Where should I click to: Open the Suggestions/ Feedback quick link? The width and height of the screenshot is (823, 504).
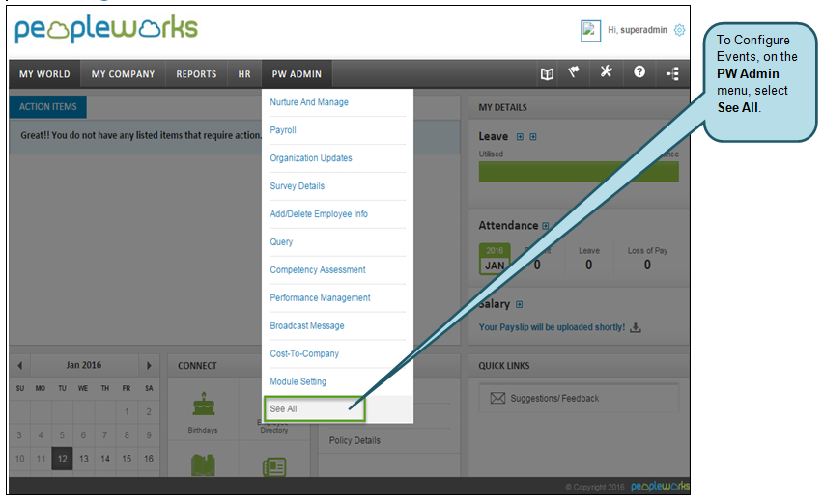click(x=579, y=398)
